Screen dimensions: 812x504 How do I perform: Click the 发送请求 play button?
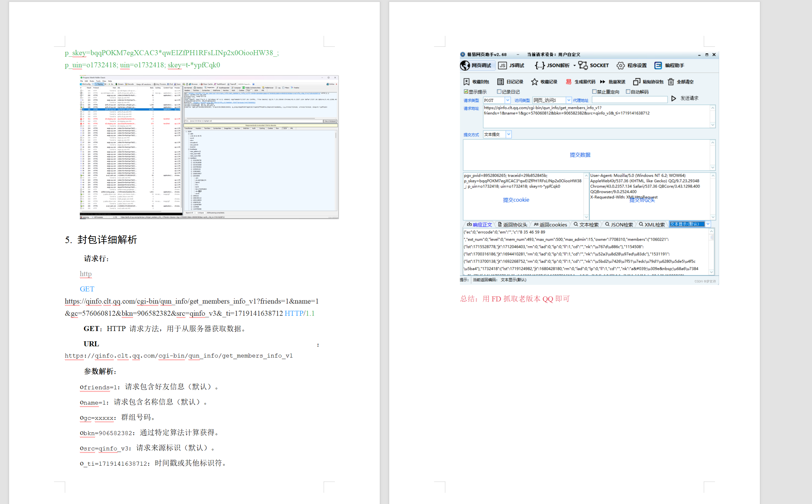point(674,98)
